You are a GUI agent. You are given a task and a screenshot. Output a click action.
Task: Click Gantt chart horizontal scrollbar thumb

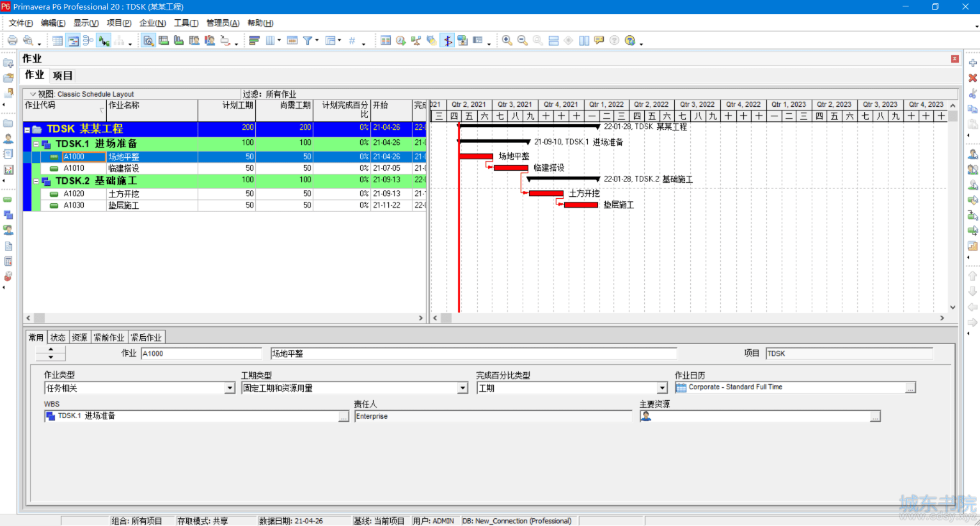pos(446,318)
